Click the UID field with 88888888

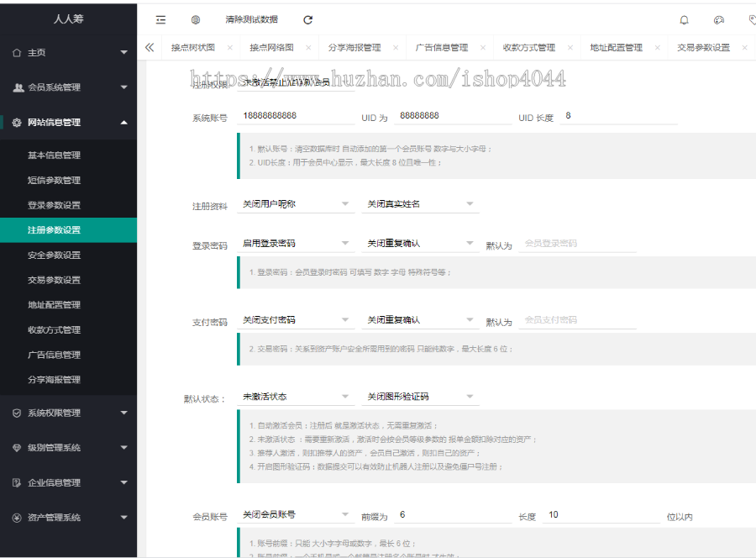(x=453, y=116)
